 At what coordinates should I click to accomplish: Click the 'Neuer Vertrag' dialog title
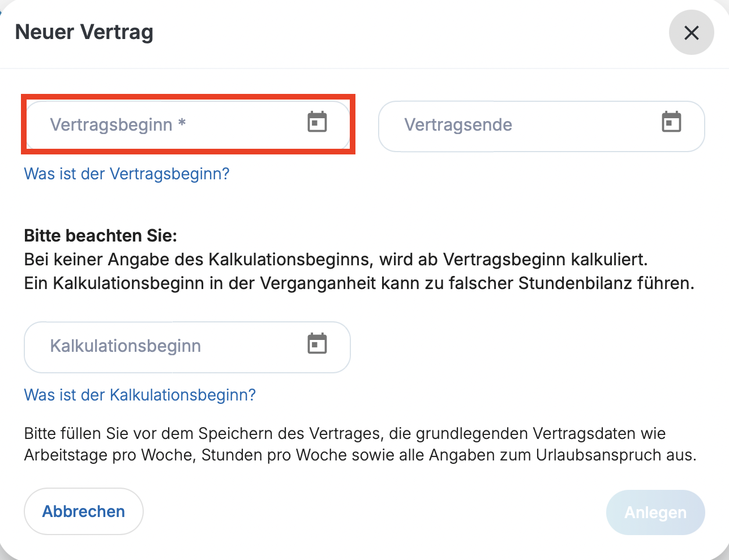(x=84, y=32)
